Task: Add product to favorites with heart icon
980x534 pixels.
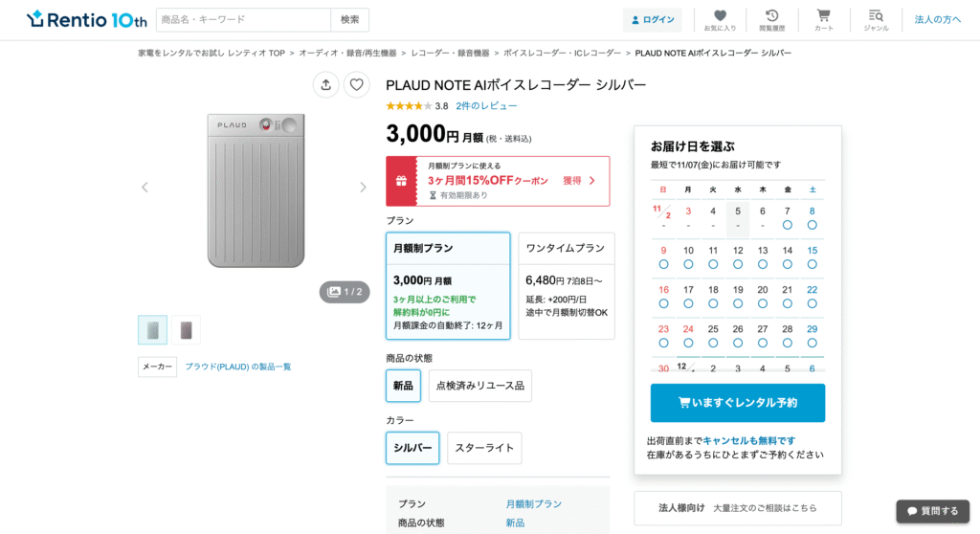Action: [x=356, y=84]
